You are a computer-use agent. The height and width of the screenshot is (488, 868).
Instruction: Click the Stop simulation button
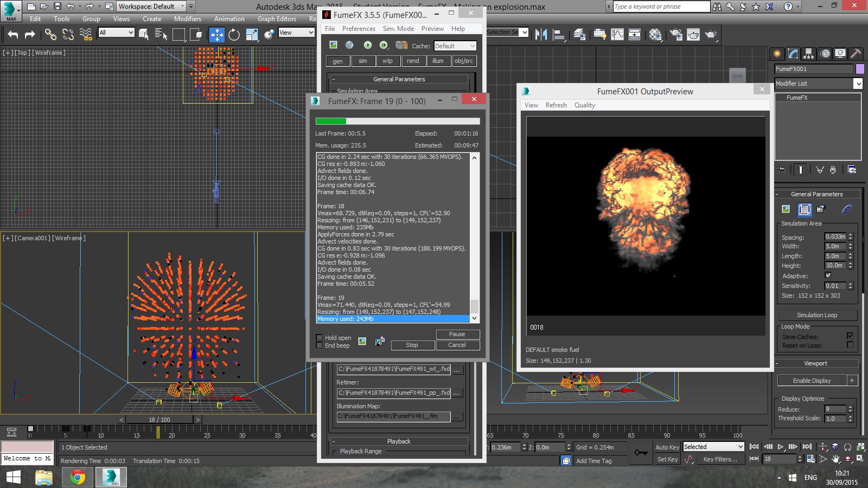412,345
